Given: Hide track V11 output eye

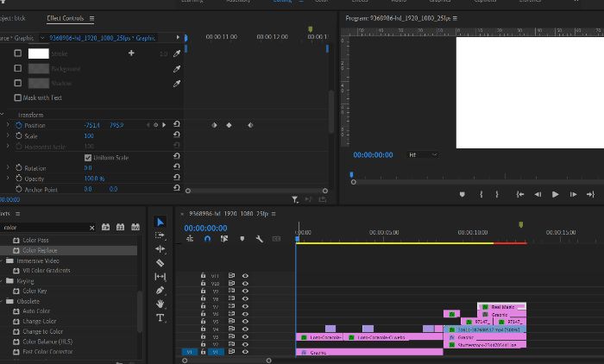Looking at the screenshot, I should coord(245,276).
